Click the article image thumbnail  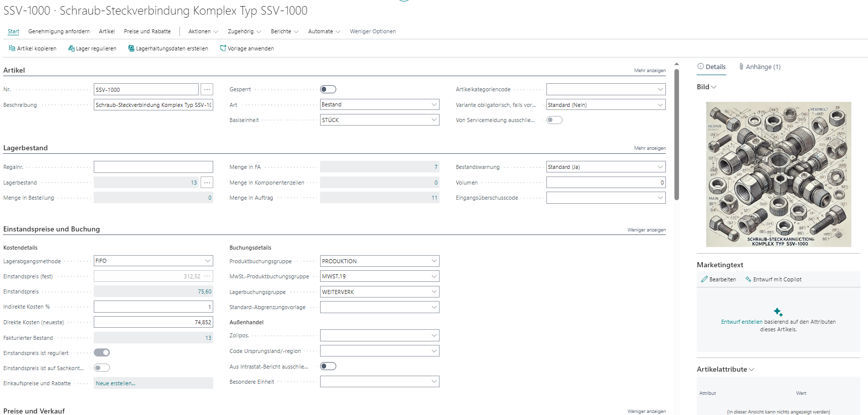click(778, 174)
